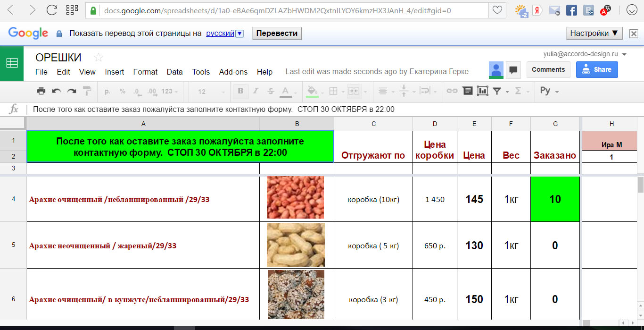Screen dimensions: 644x330
Task: Open the Add-ons menu
Action: [x=233, y=72]
